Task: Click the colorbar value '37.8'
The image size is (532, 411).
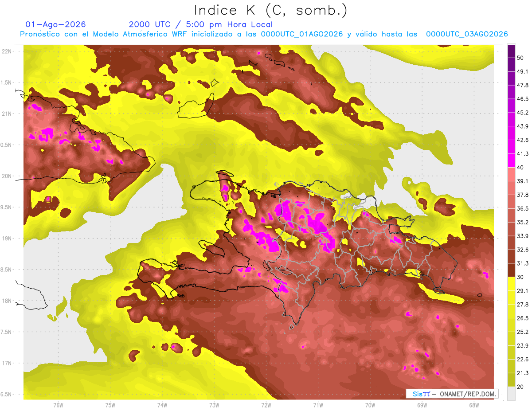Action: click(x=522, y=195)
